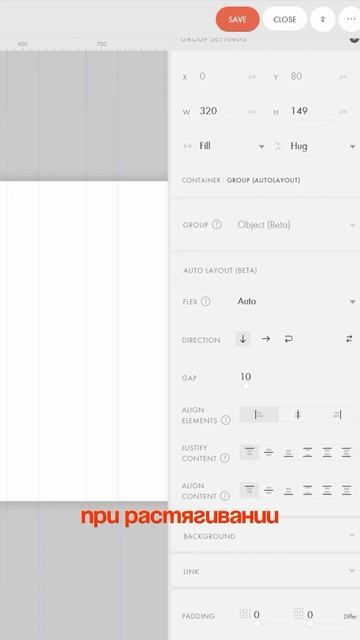Align elements to center
The image size is (360, 640).
pos(298,415)
